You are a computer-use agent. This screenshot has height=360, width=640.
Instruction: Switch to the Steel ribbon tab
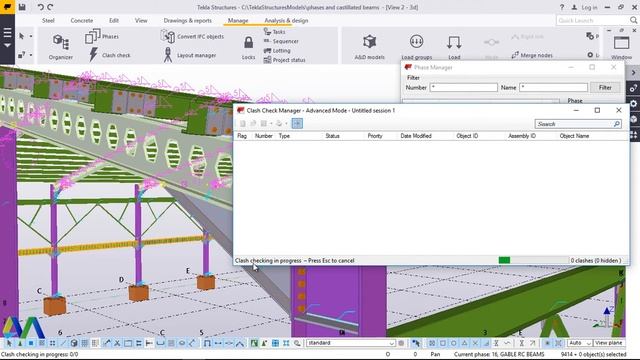click(48, 20)
